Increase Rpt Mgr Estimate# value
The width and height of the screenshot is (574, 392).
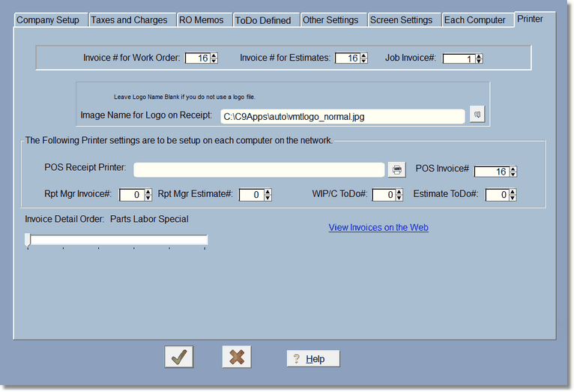pyautogui.click(x=268, y=192)
